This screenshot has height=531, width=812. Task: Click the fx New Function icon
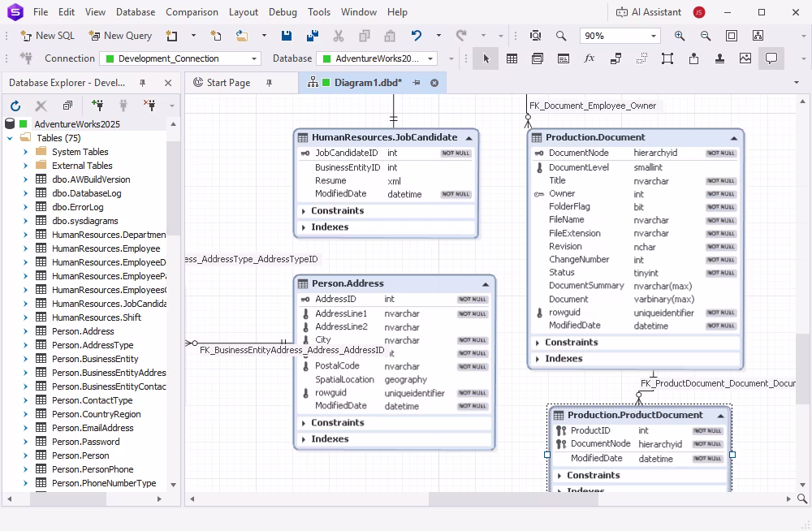(x=590, y=58)
